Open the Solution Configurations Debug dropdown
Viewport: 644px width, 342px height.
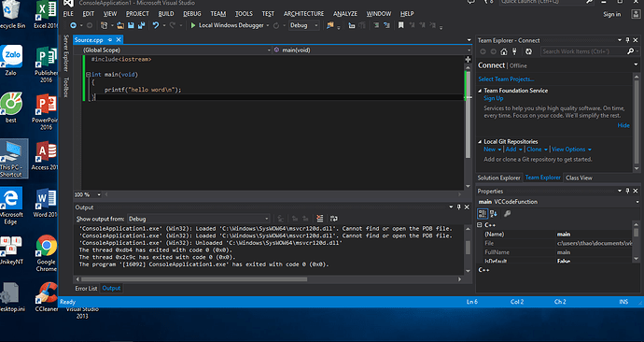304,25
